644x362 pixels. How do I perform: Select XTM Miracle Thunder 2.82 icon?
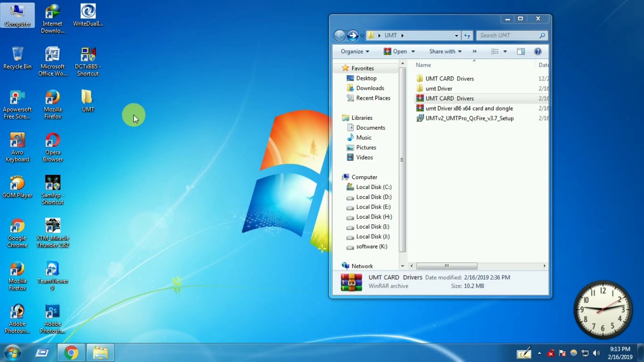(53, 233)
